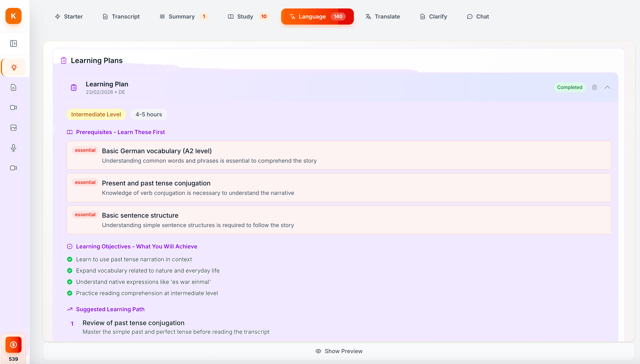
Task: Toggle the sidebar collapse icon at top left
Action: click(14, 43)
